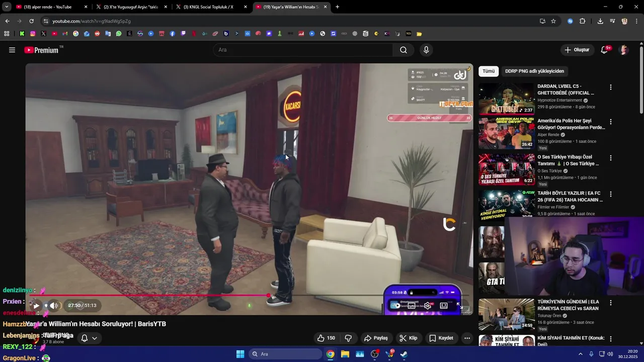The image size is (644, 362).
Task: Click the taskbar Ara search box
Action: [x=285, y=354]
